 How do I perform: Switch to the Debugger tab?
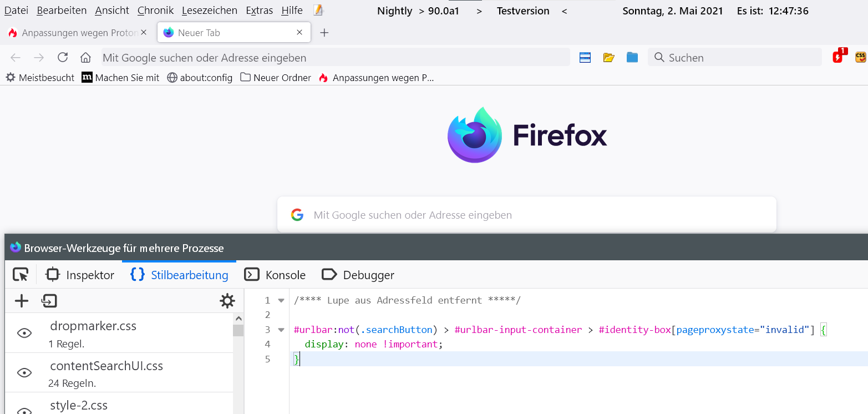358,275
